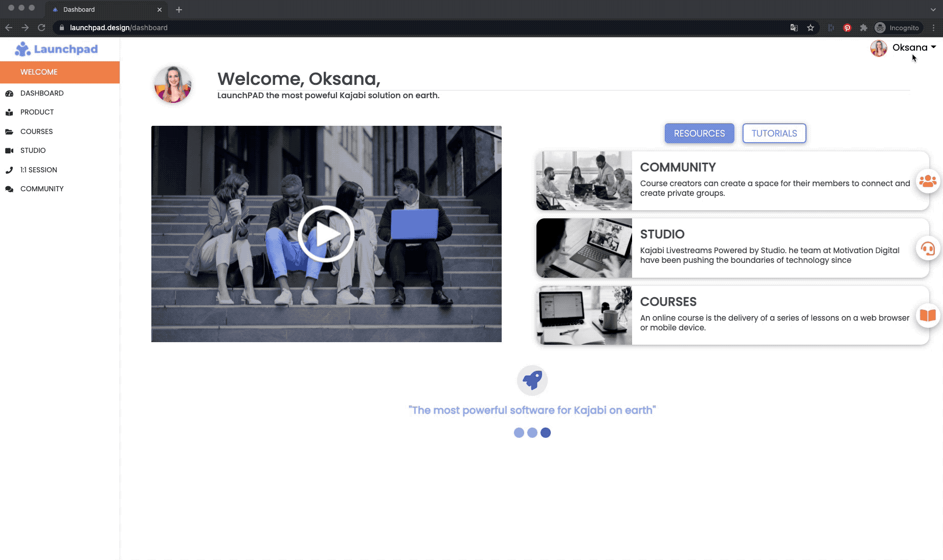This screenshot has height=560, width=943.
Task: Bookmark page with the star icon
Action: click(x=811, y=28)
